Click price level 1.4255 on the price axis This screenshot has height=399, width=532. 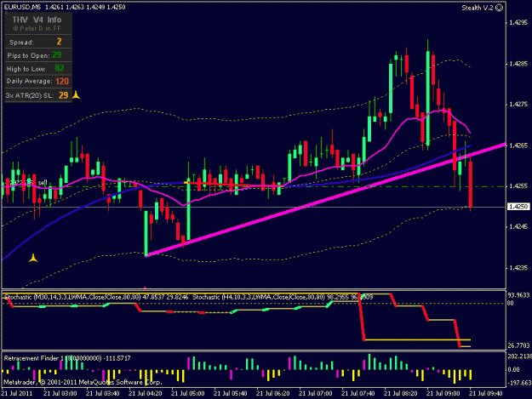point(518,186)
